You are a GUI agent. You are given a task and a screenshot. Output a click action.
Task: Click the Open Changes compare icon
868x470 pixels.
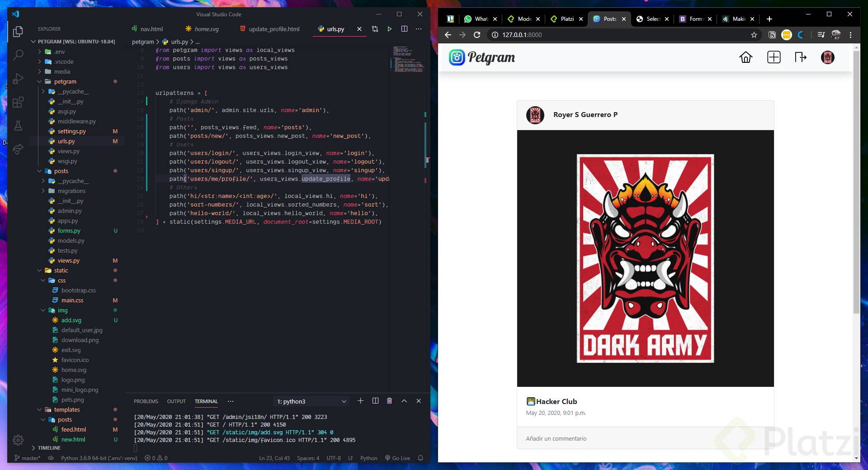(375, 29)
